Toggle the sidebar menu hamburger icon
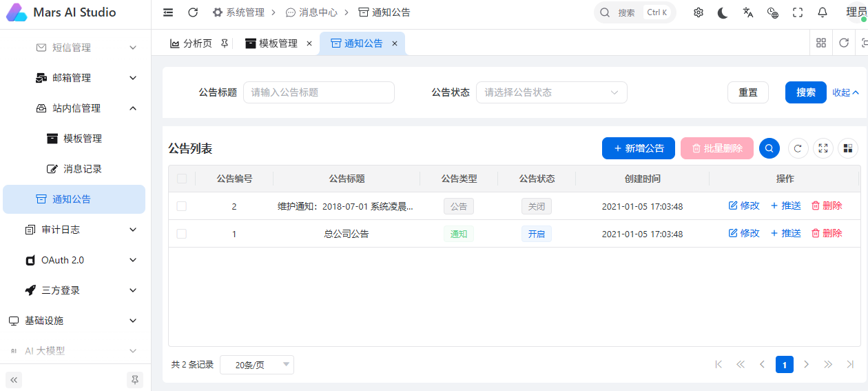Image resolution: width=868 pixels, height=391 pixels. coord(168,12)
